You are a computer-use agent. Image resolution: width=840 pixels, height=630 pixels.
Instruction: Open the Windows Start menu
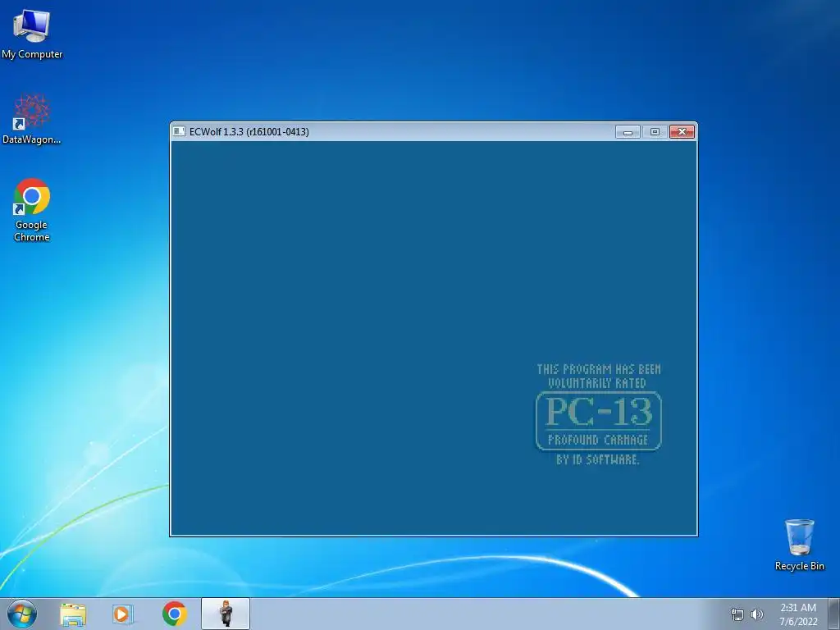click(22, 614)
